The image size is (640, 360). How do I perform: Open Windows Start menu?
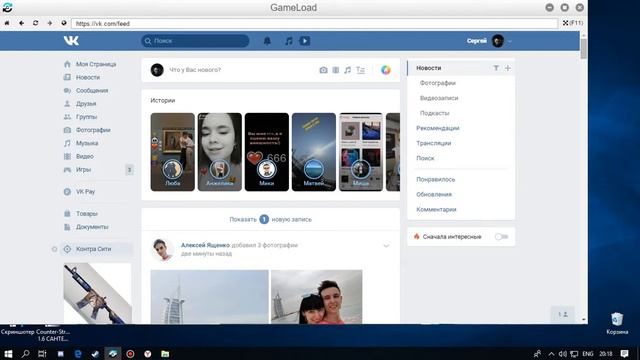pos(8,353)
